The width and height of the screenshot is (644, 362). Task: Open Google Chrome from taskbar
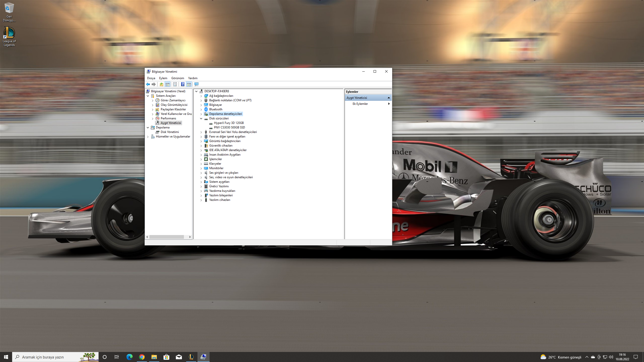tap(142, 357)
